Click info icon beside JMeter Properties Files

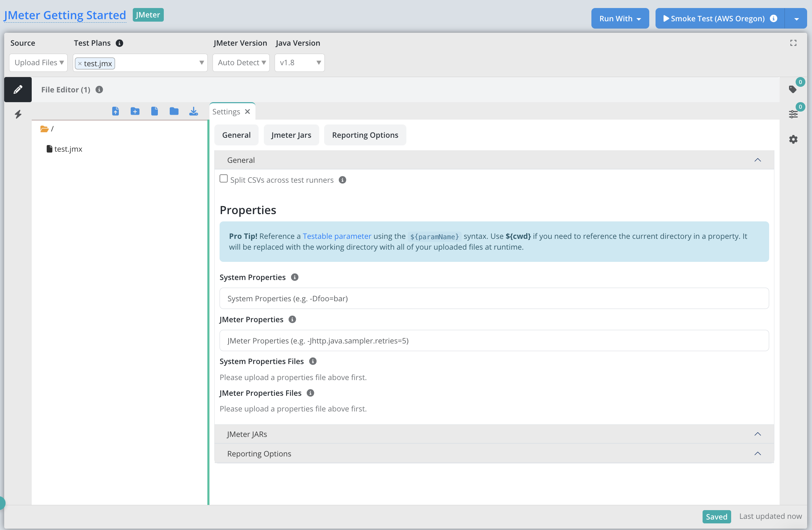point(311,393)
